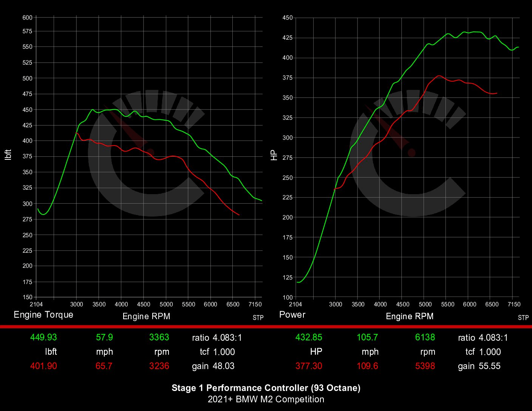Image resolution: width=532 pixels, height=411 pixels.
Task: Open the gain 55.55 value details
Action: click(x=479, y=366)
